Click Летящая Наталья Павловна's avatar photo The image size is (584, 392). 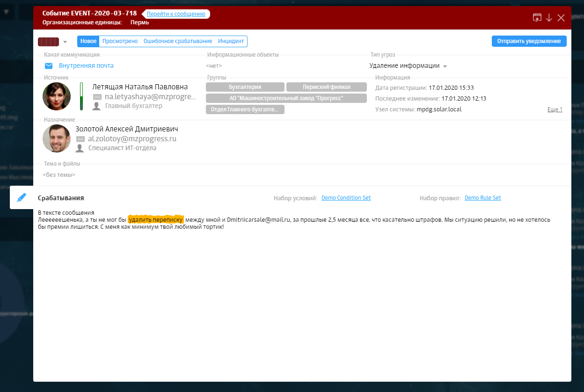[57, 96]
